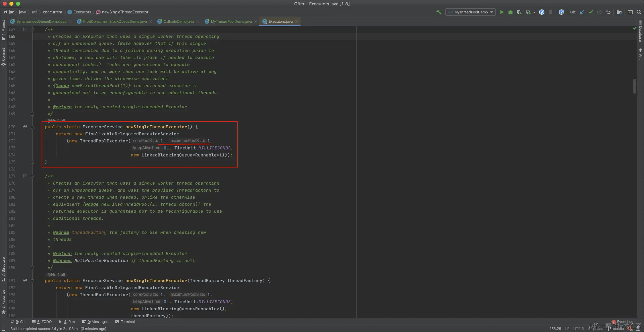This screenshot has height=332, width=644.
Task: Click the blue round icon left of Git label
Action: click(x=561, y=12)
